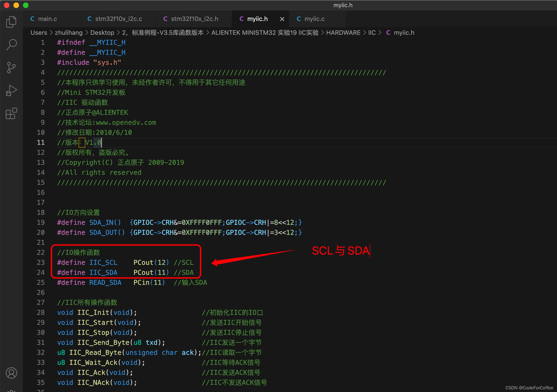The width and height of the screenshot is (557, 392).
Task: Click the C file icon on myiic.c tab
Action: coord(299,19)
